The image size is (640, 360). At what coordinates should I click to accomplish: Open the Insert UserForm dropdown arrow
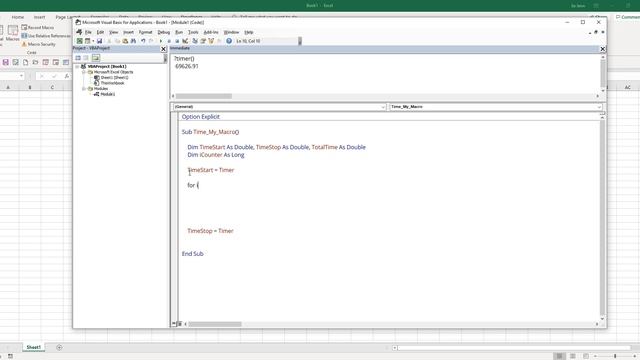pos(93,41)
